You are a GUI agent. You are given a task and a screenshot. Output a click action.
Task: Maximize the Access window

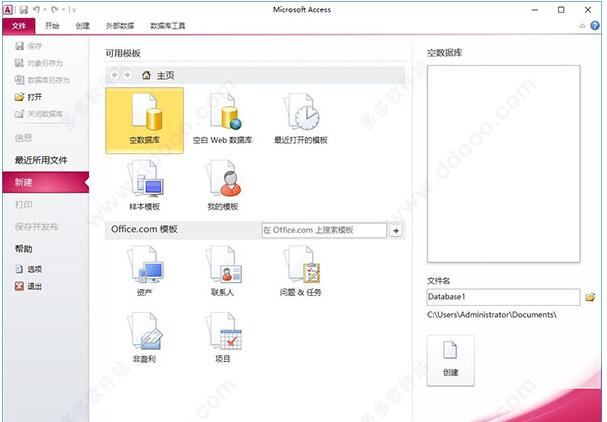tap(561, 10)
